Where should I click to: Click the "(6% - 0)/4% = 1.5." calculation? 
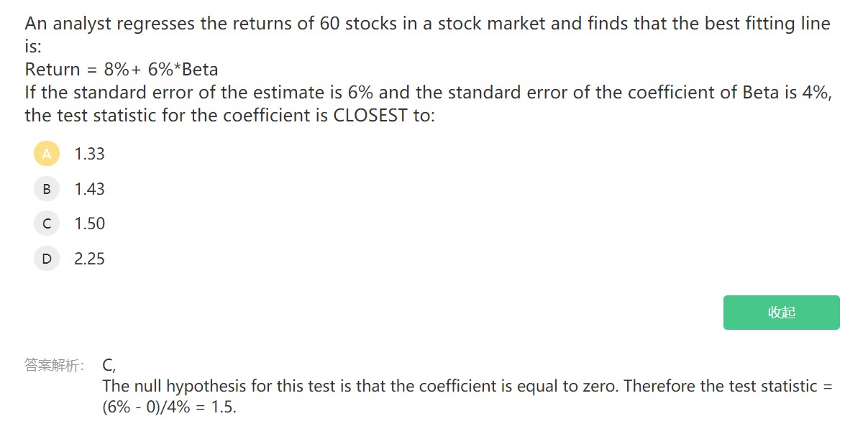click(170, 407)
